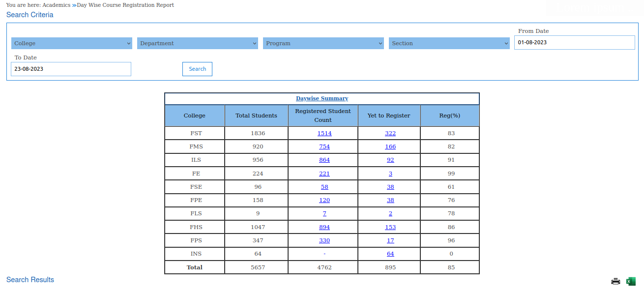The width and height of the screenshot is (644, 291).
Task: Click FPS registered count 330
Action: 324,240
